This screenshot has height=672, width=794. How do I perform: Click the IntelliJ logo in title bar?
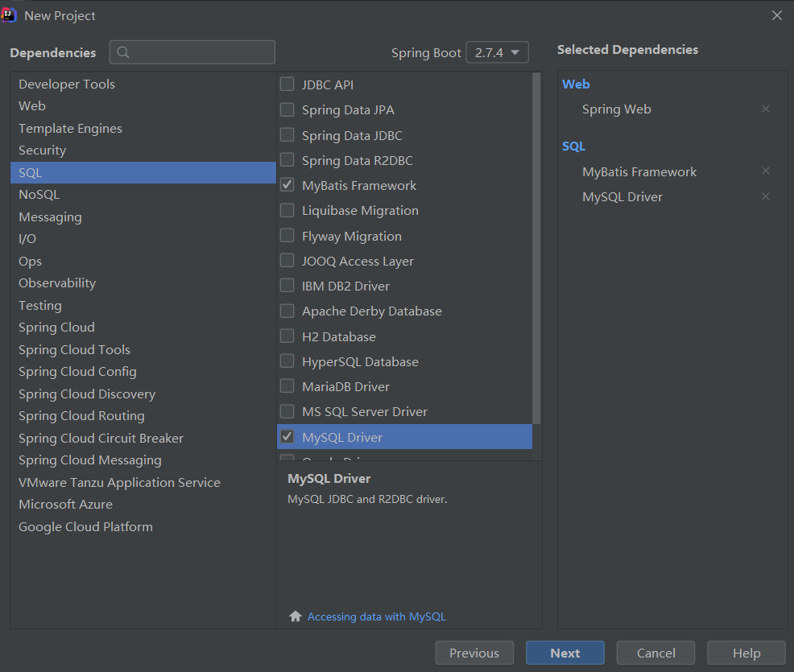(9, 15)
